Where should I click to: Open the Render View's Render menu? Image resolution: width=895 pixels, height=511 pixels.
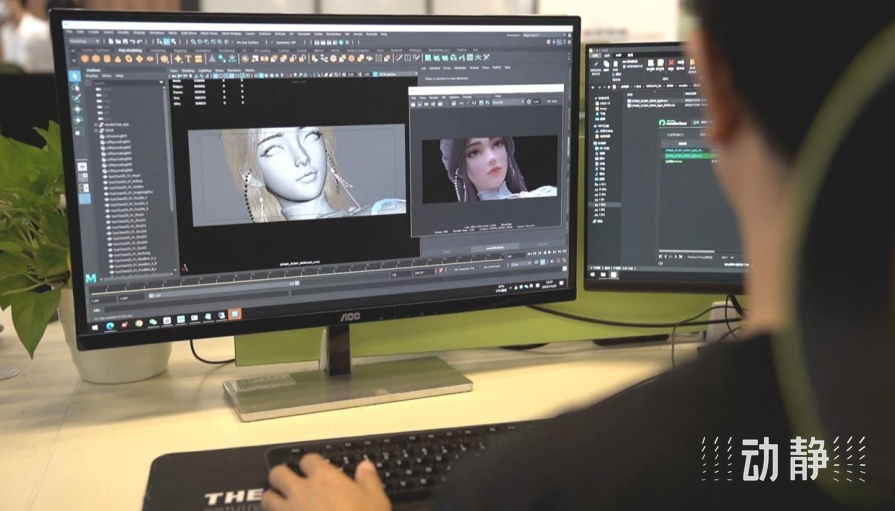coord(434,98)
